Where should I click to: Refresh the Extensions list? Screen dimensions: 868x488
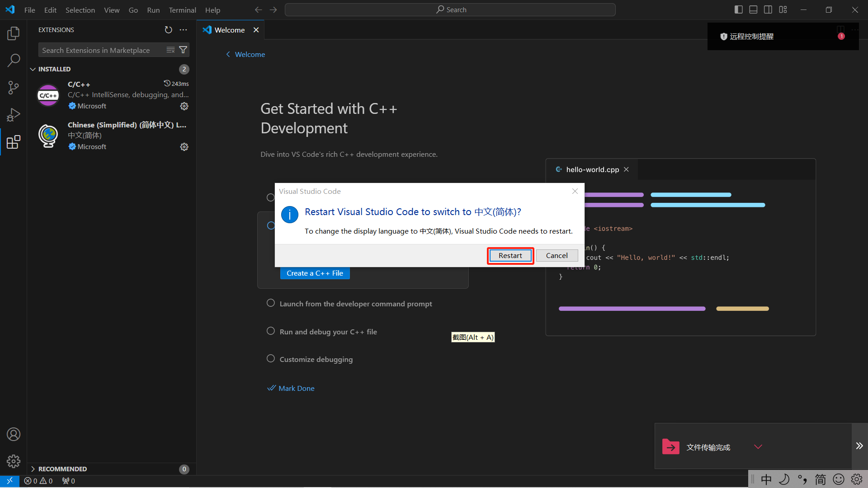(x=168, y=30)
